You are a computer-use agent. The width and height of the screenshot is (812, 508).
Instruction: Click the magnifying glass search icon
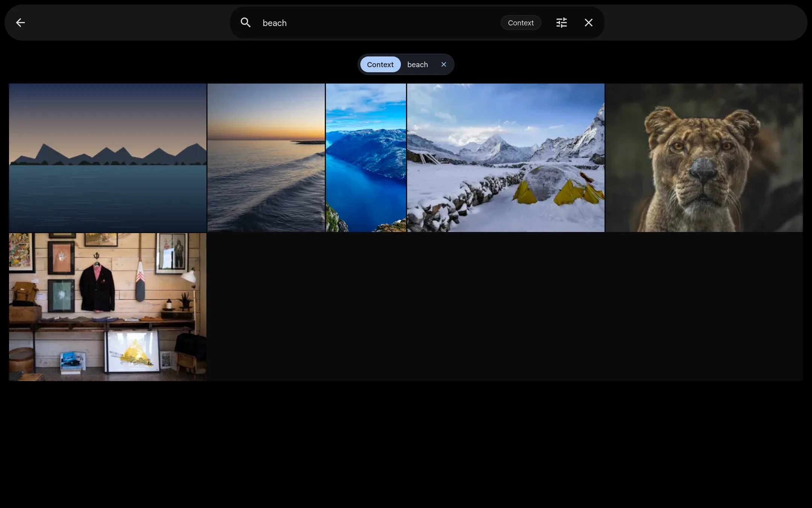[245, 23]
